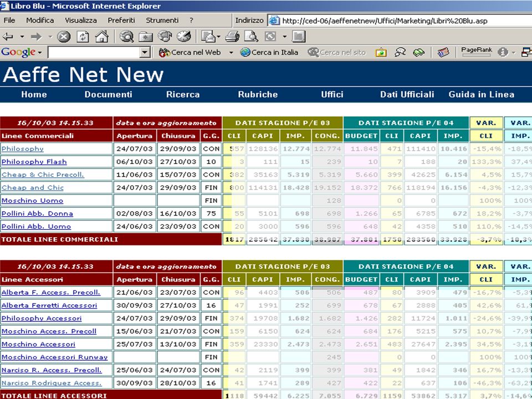The width and height of the screenshot is (532, 399).
Task: Open the Philosophy Flash link
Action: [x=34, y=161]
